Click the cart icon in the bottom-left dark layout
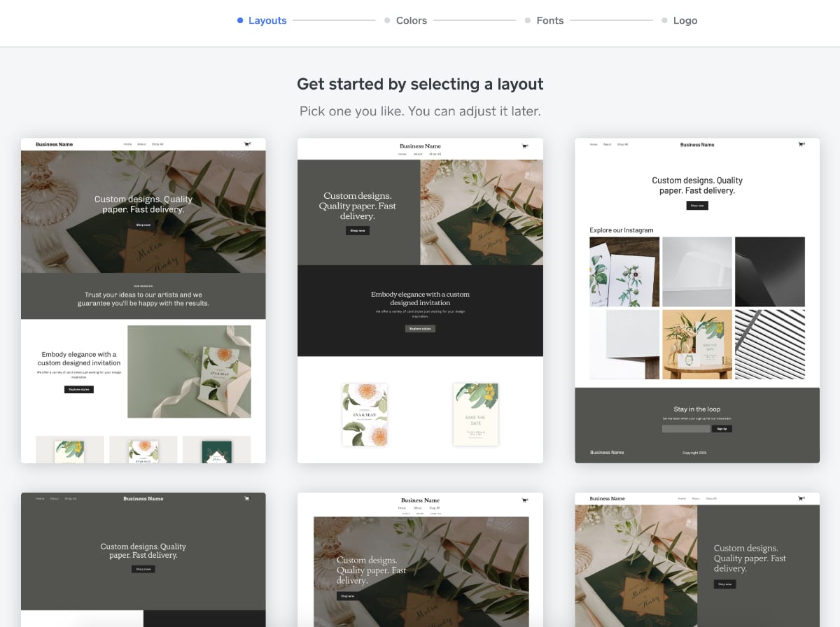 [246, 499]
